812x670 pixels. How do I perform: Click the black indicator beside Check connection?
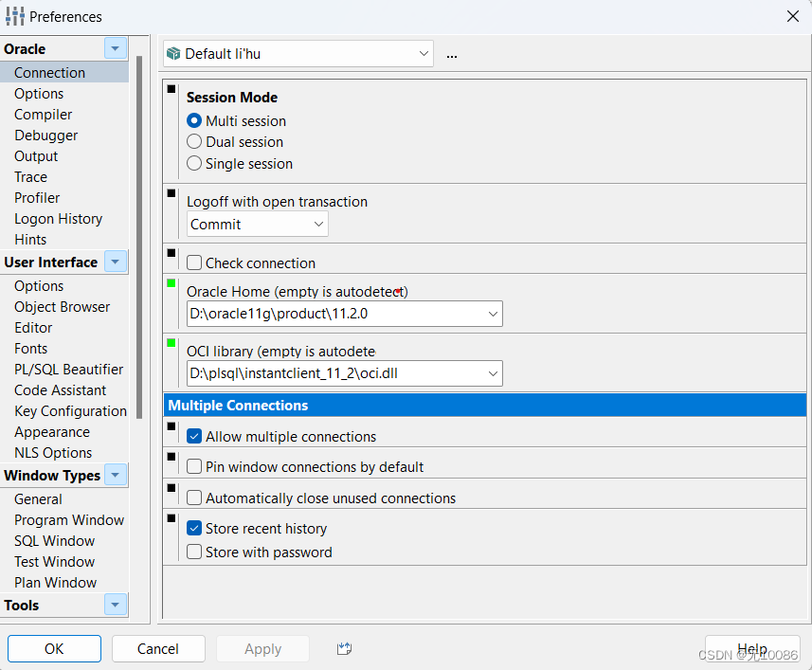[171, 253]
